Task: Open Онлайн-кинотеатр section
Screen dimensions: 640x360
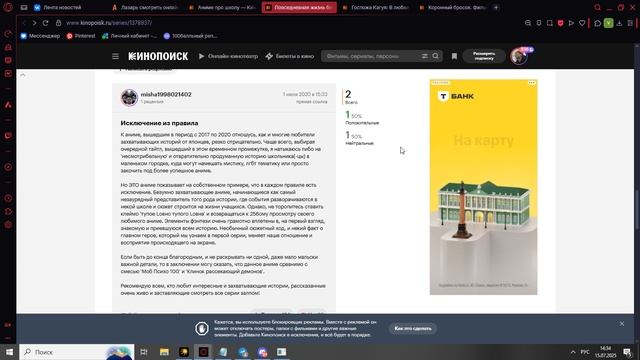Action: (x=228, y=56)
